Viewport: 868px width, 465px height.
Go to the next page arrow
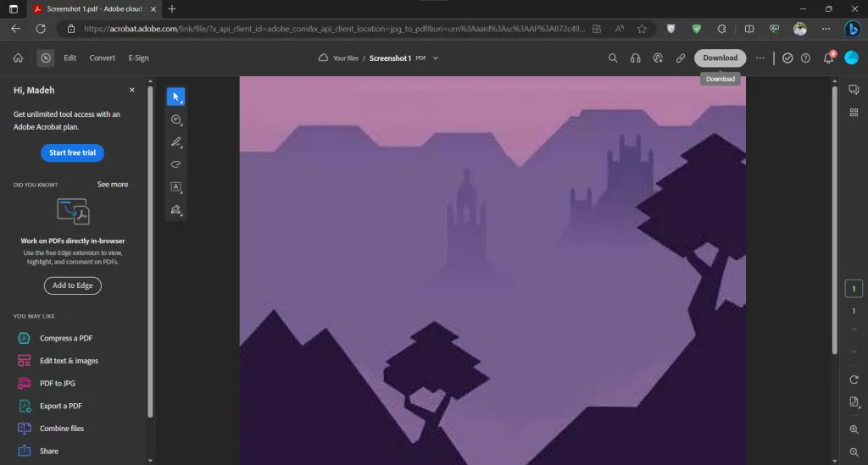[854, 352]
